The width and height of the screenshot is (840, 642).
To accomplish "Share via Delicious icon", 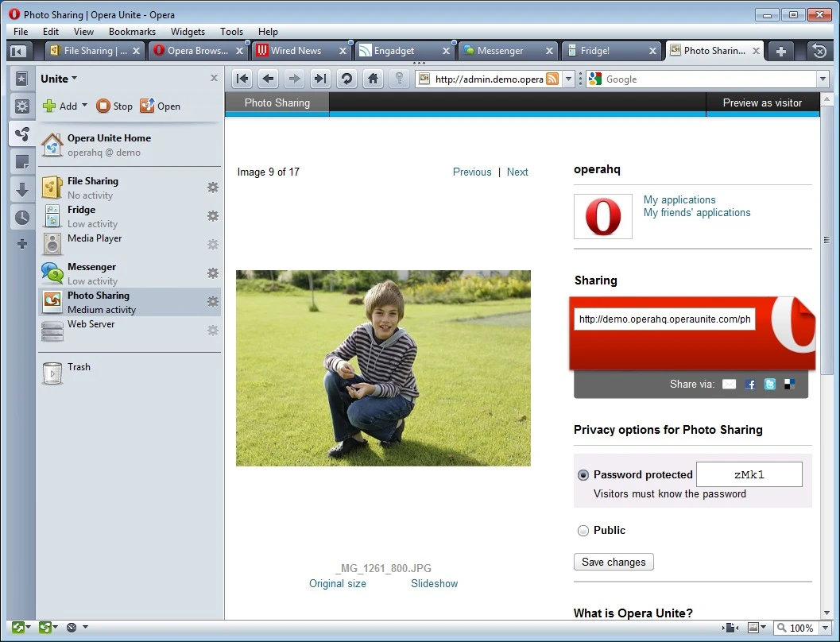I will click(x=790, y=384).
